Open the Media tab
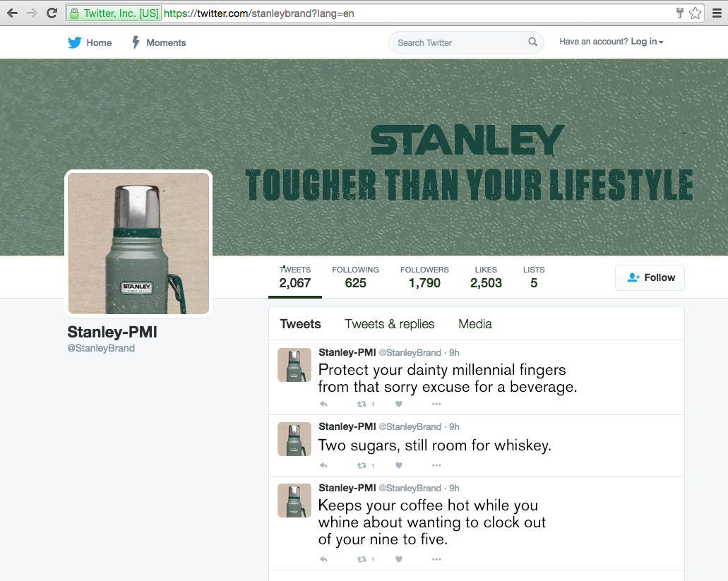This screenshot has height=581, width=728. [x=475, y=324]
